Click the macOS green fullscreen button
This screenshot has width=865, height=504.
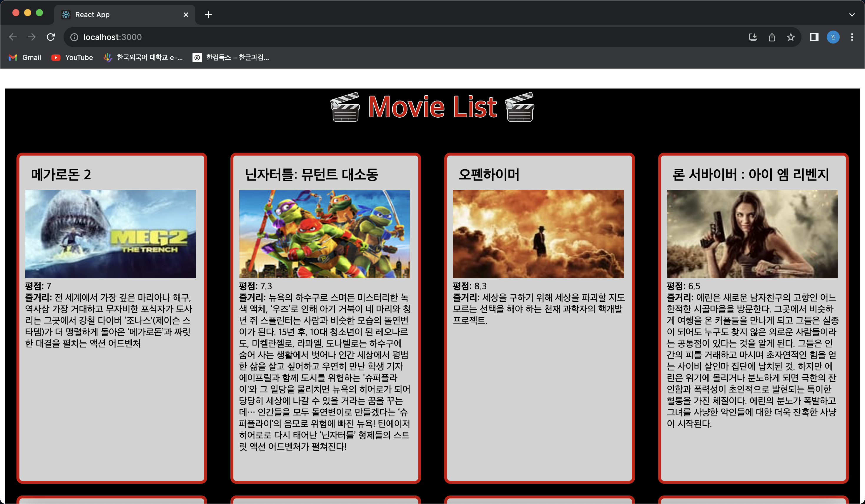click(39, 13)
